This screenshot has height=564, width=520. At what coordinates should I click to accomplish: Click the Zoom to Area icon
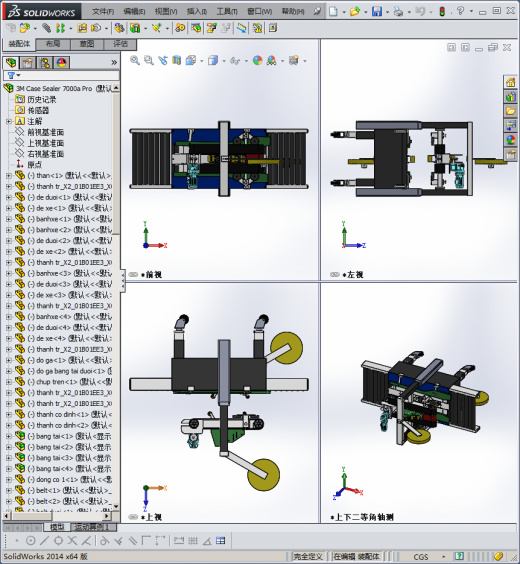(149, 60)
